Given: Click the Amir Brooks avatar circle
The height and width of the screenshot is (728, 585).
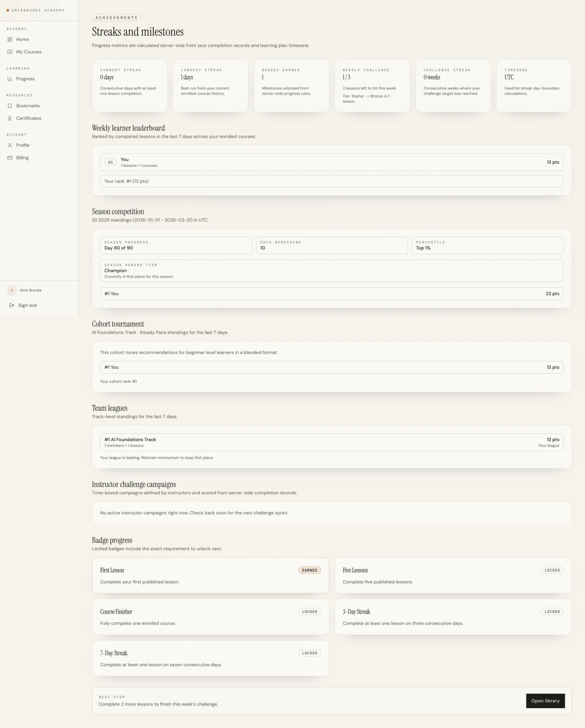Looking at the screenshot, I should tap(12, 290).
